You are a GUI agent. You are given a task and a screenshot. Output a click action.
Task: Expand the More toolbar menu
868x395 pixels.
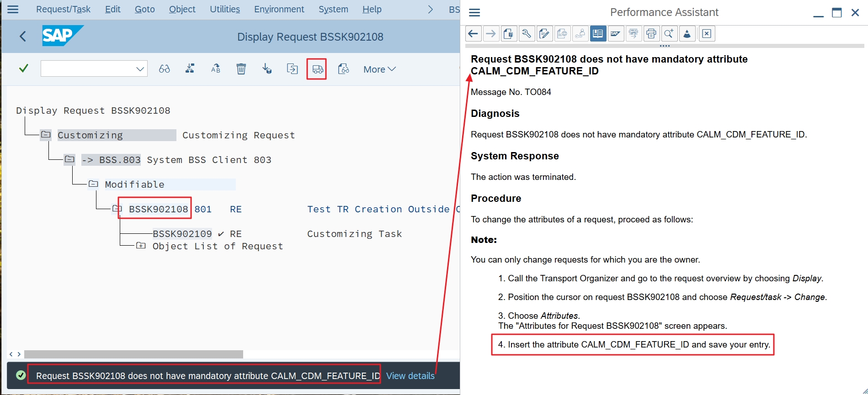click(379, 69)
